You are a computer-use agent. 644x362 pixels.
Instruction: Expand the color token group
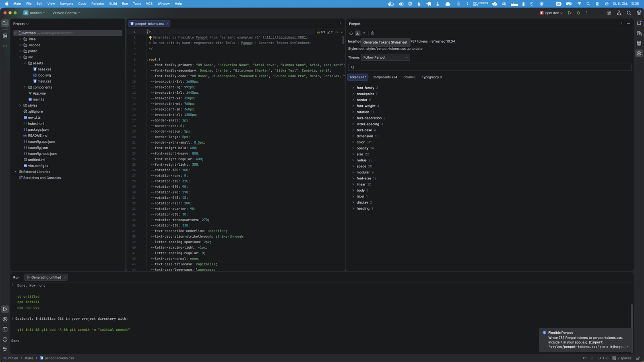[353, 142]
